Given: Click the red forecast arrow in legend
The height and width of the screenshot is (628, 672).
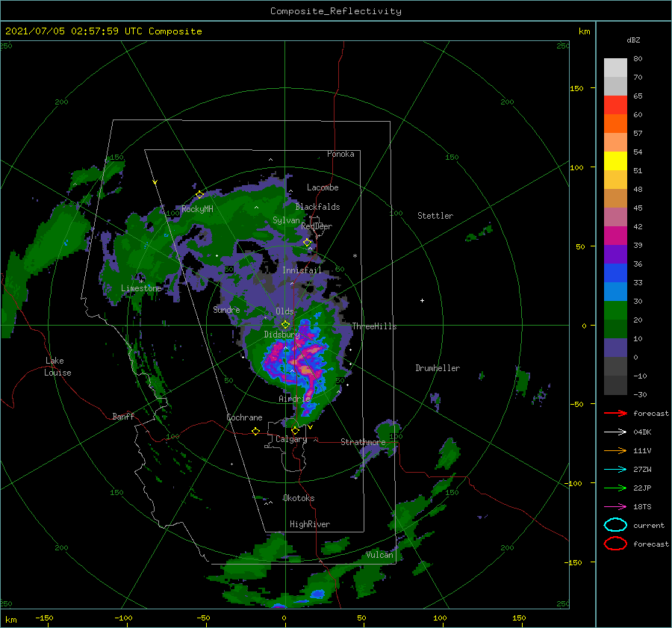Looking at the screenshot, I should tap(615, 413).
